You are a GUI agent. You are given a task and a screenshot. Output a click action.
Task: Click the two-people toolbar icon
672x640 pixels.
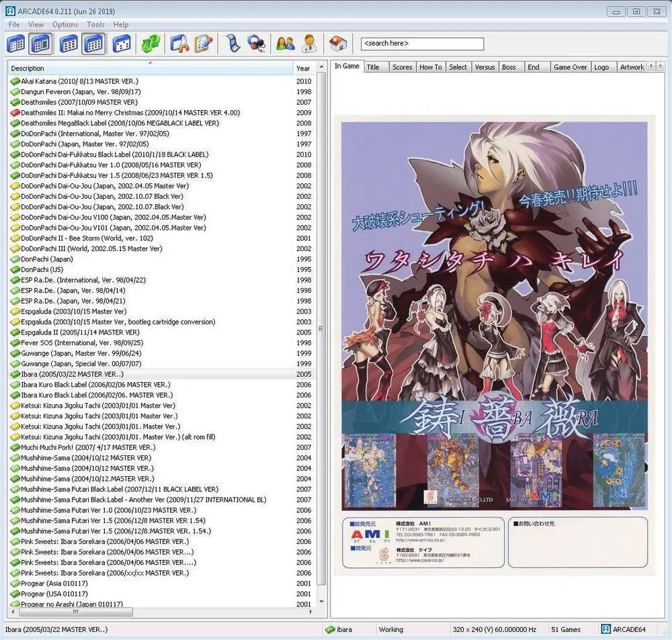click(286, 44)
